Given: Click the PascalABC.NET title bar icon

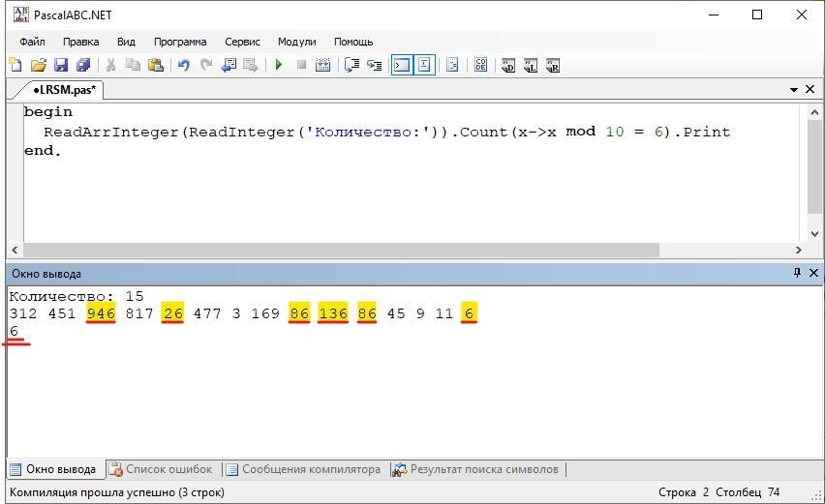Looking at the screenshot, I should pyautogui.click(x=21, y=15).
